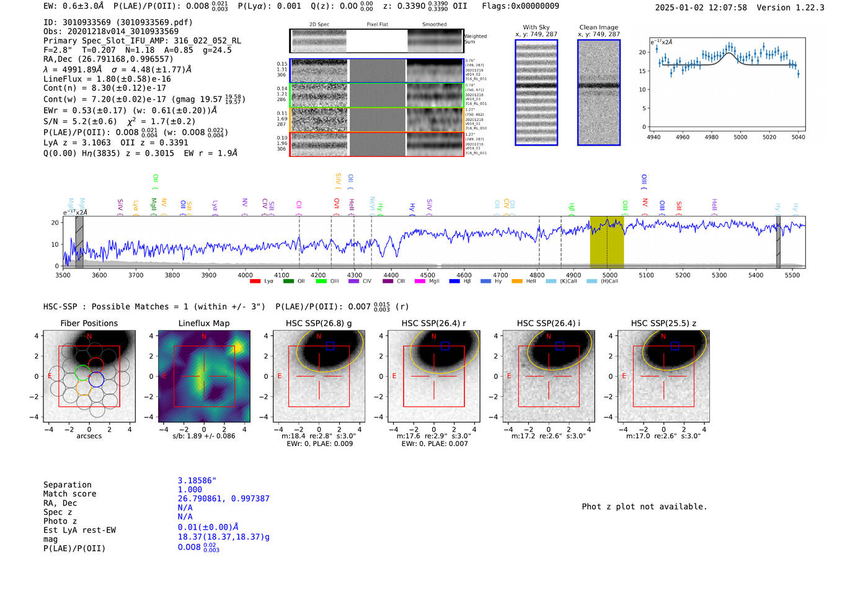Click the blue square marker in the HSC z image
This screenshot has width=868, height=591.
(x=675, y=346)
